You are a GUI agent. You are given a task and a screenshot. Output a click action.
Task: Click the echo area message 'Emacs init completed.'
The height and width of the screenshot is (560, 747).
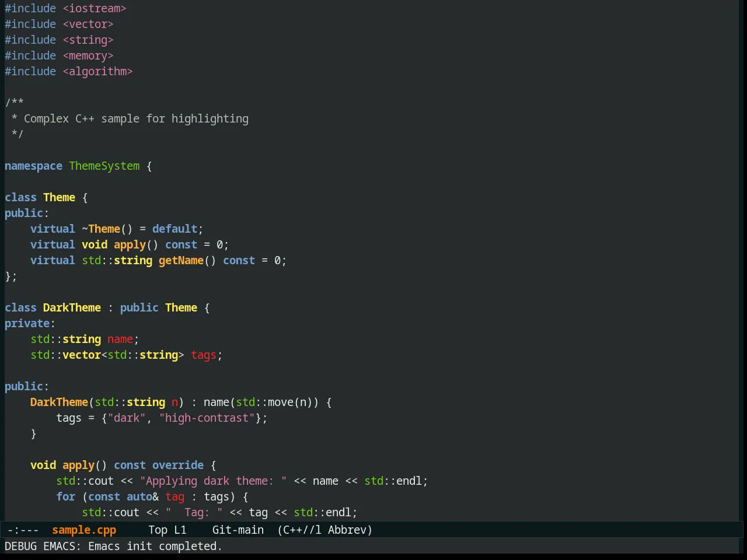pyautogui.click(x=155, y=546)
